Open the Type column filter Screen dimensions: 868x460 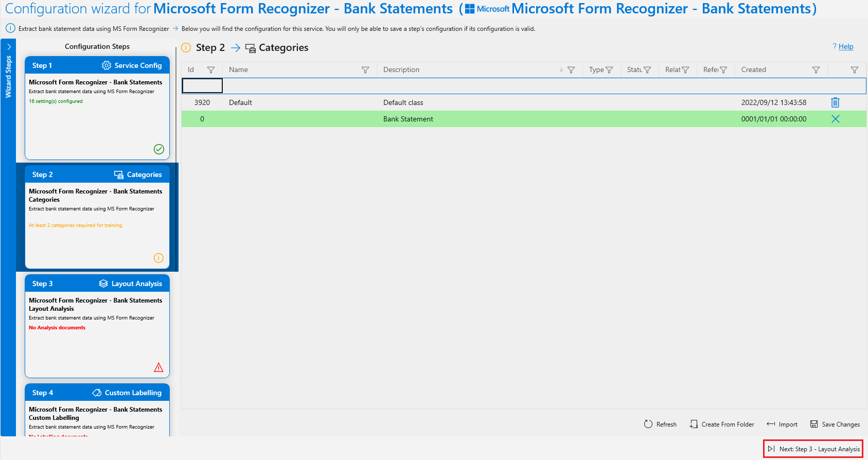(x=609, y=70)
